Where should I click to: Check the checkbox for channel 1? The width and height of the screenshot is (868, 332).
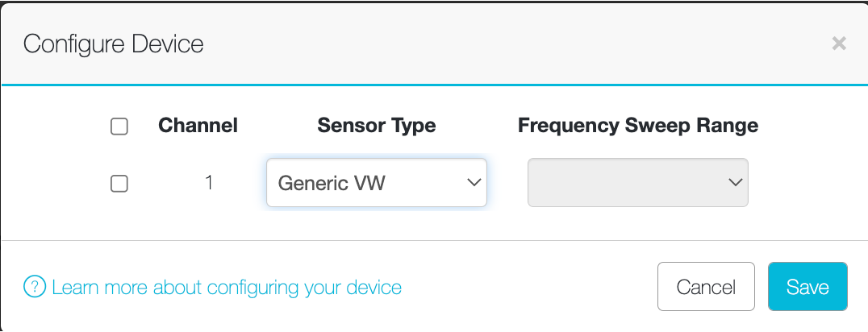point(119,183)
